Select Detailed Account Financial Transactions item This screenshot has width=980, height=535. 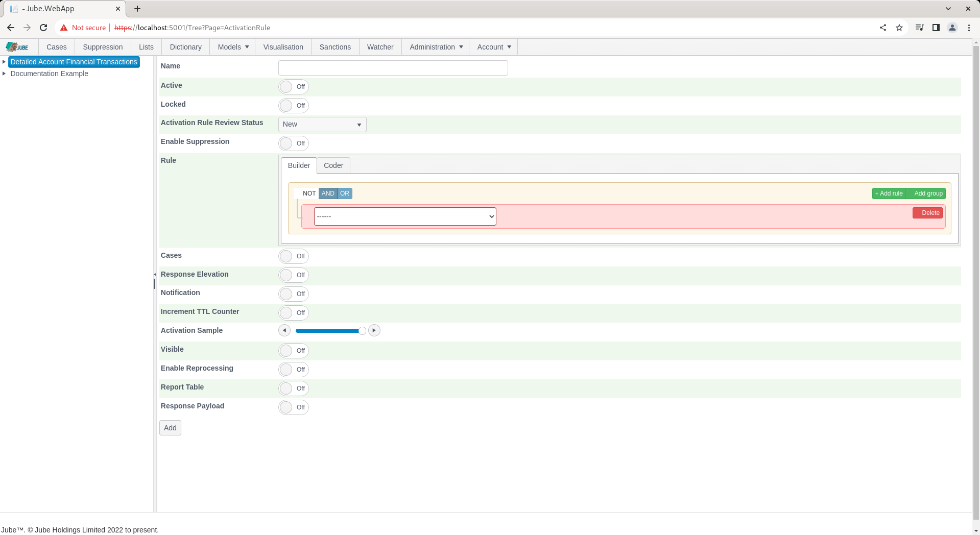tap(74, 62)
